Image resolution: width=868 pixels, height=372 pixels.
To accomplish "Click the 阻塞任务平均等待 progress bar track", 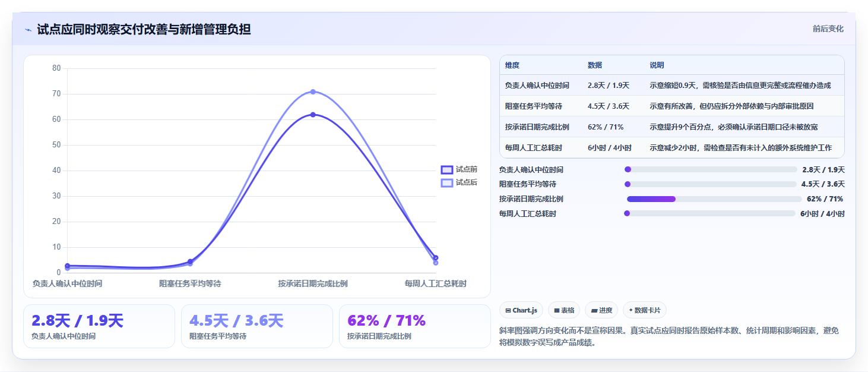I will [710, 184].
